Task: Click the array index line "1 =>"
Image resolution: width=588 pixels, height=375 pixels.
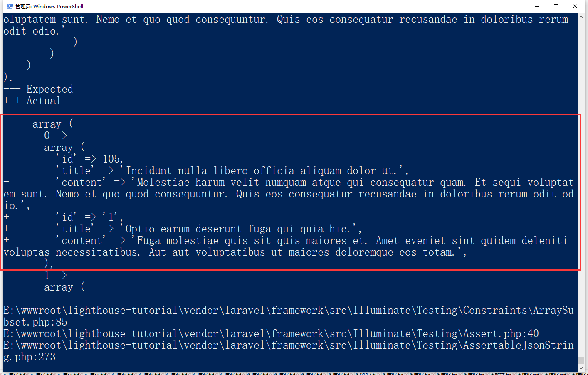Action: (x=55, y=275)
